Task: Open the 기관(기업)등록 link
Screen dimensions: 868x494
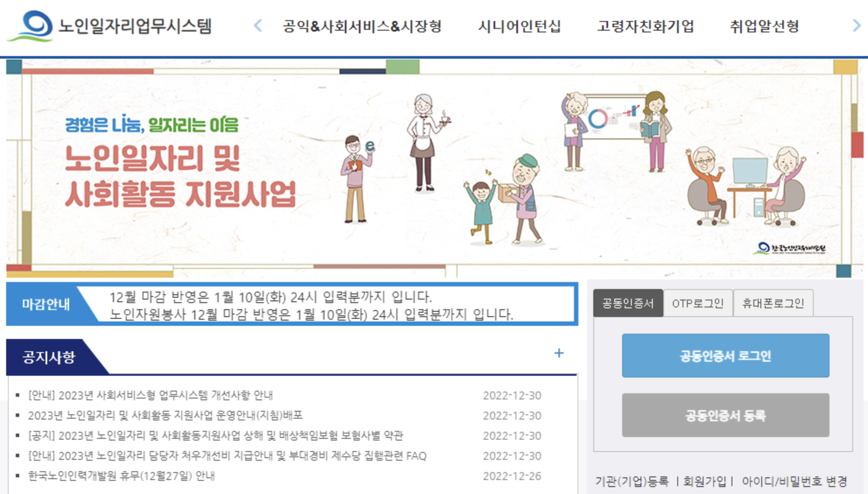Action: [x=632, y=480]
